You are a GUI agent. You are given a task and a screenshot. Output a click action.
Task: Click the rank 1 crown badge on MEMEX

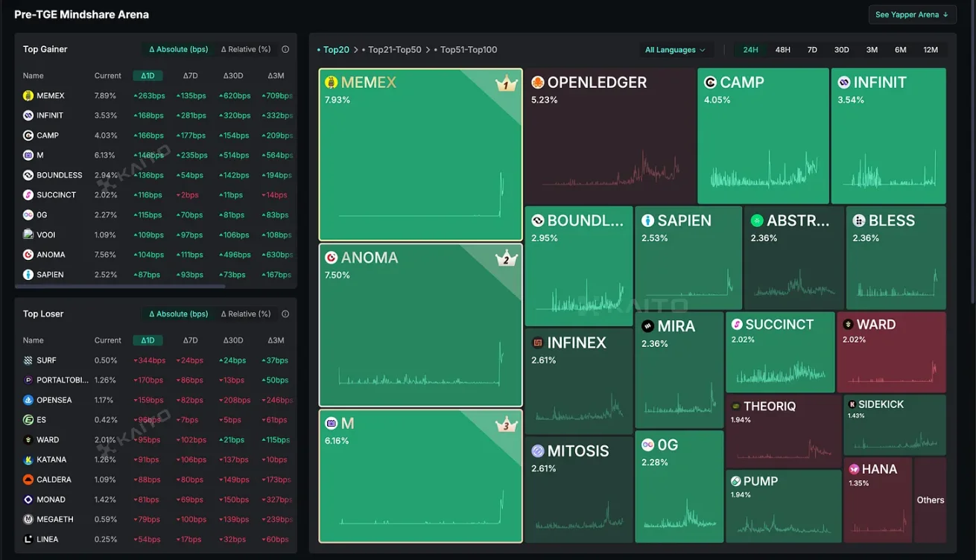tap(506, 84)
